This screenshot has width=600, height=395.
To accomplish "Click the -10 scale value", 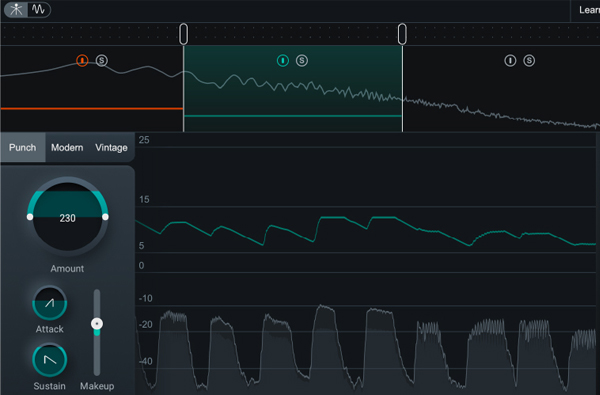I will tap(145, 298).
